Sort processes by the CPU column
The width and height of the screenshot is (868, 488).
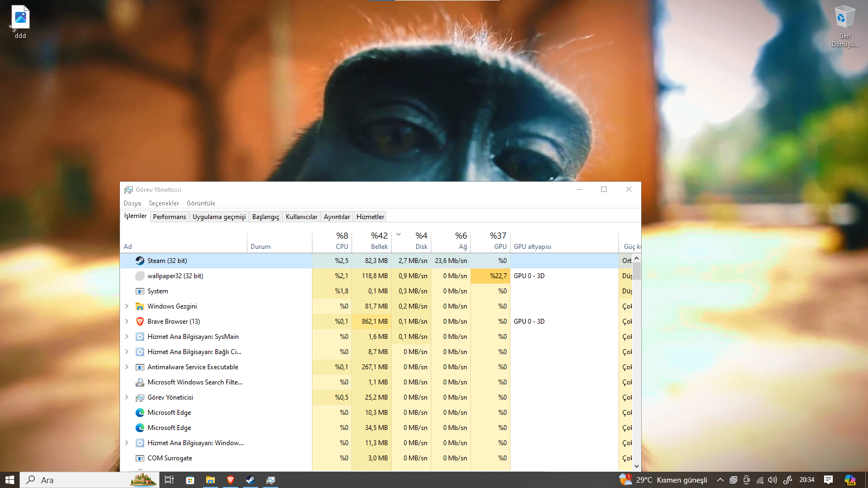[x=332, y=241]
